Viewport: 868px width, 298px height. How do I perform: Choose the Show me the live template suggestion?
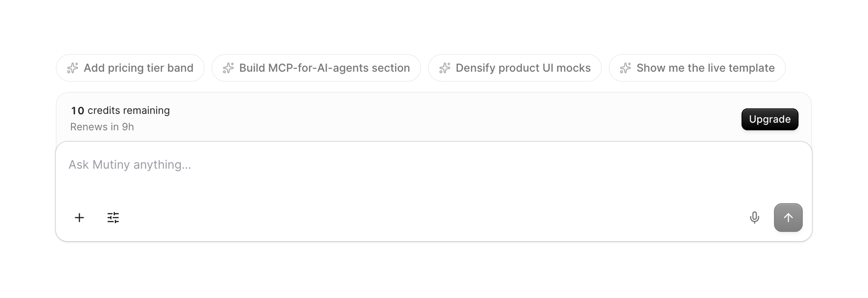697,68
